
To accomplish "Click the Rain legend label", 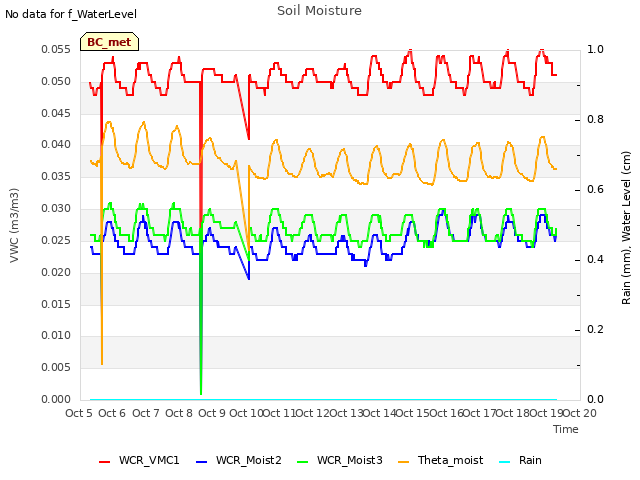I will point(530,460).
